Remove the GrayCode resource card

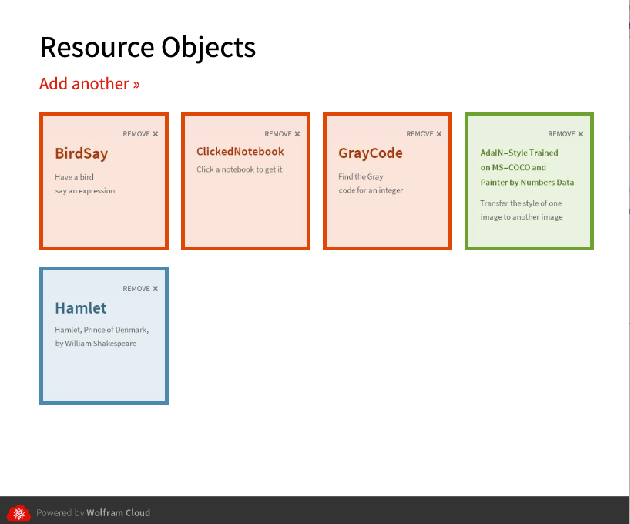(x=424, y=133)
